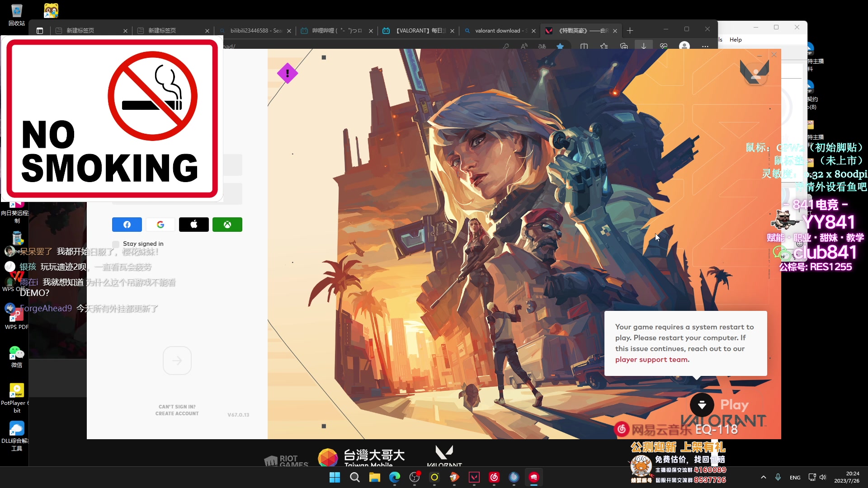
Task: Click the translate page icon
Action: tap(542, 47)
